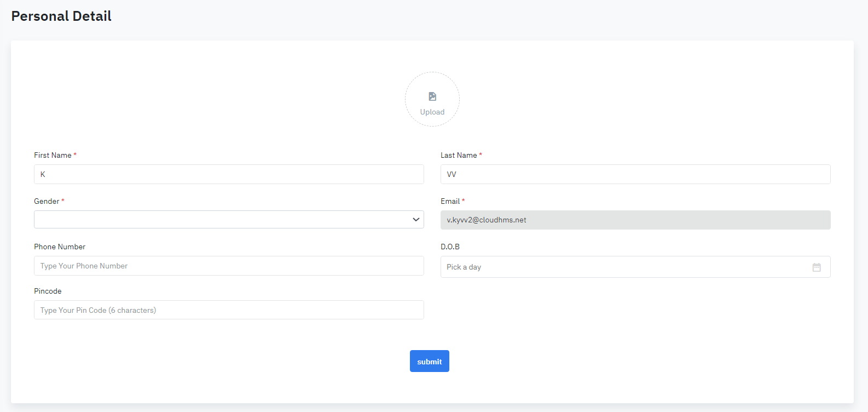
Task: Focus the First Name field containing K
Action: click(229, 174)
